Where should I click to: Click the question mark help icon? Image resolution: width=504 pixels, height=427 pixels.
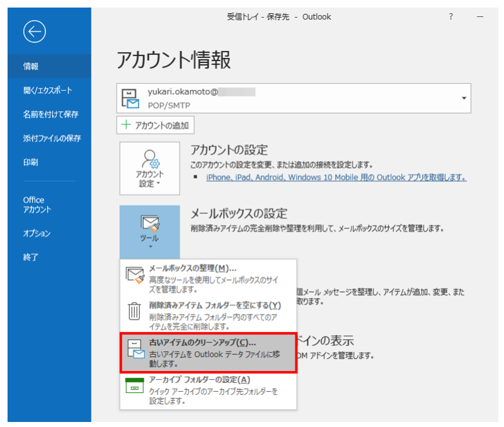[451, 16]
